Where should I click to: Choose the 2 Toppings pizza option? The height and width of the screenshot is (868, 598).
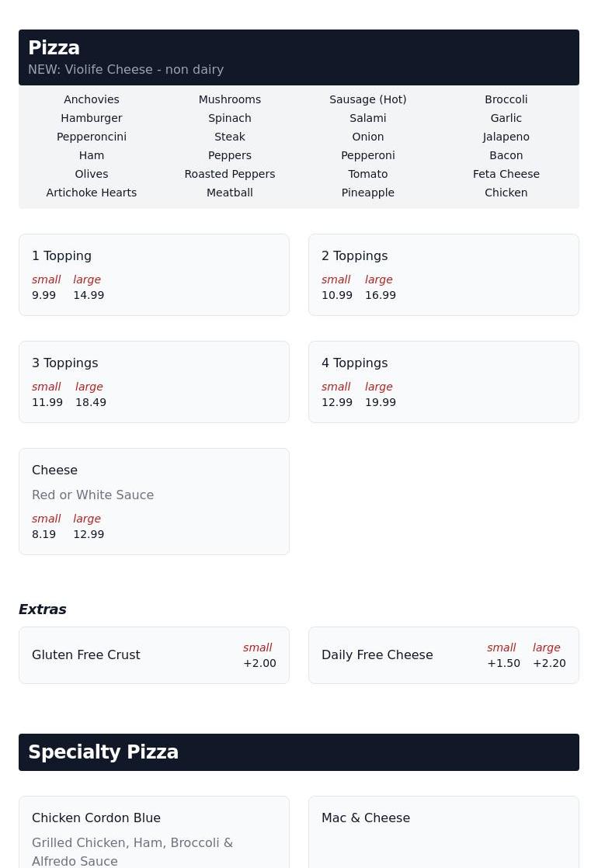tap(443, 275)
